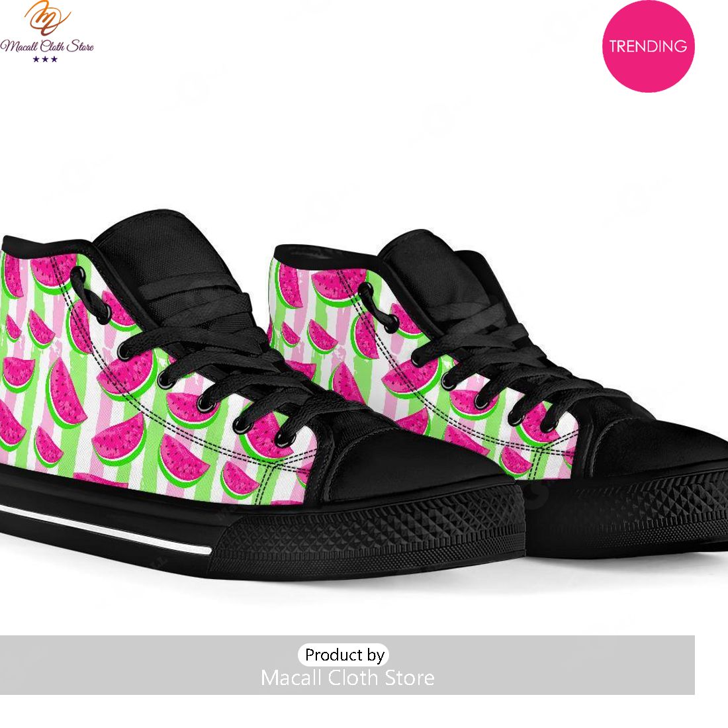
Task: Open the Macall Cloth Store caption link
Action: click(x=347, y=678)
